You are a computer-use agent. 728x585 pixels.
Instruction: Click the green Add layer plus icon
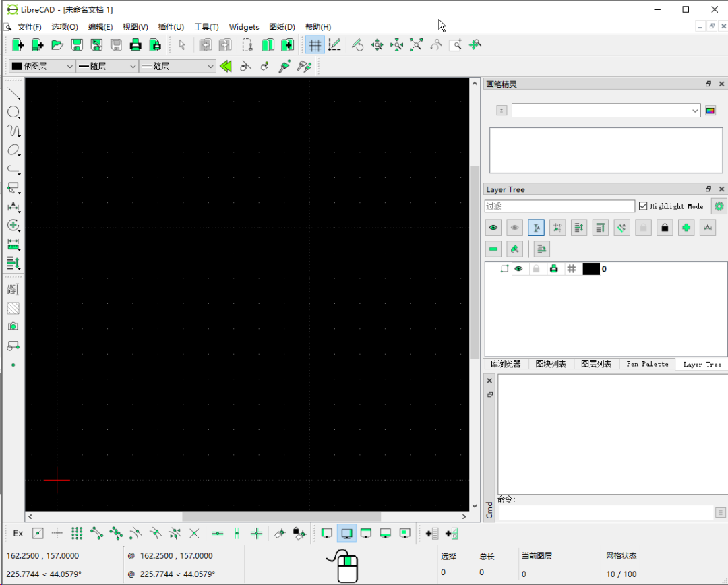(x=686, y=228)
